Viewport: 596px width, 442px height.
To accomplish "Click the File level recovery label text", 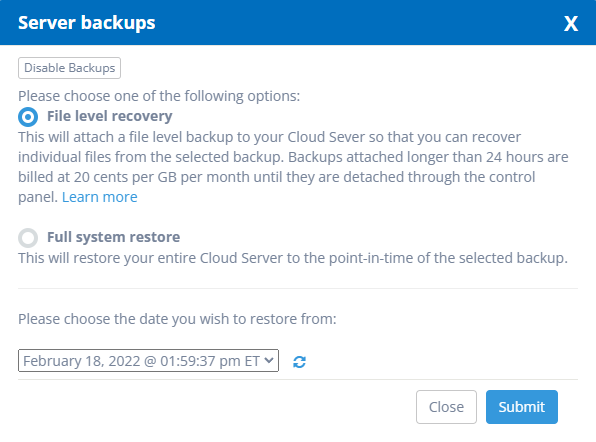I will pos(109,116).
